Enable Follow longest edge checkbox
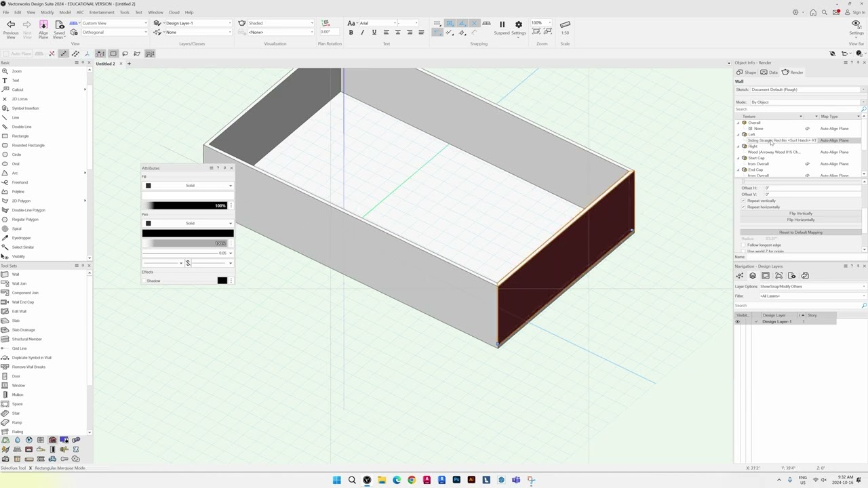Screen dimensions: 868x488 tap(743, 245)
